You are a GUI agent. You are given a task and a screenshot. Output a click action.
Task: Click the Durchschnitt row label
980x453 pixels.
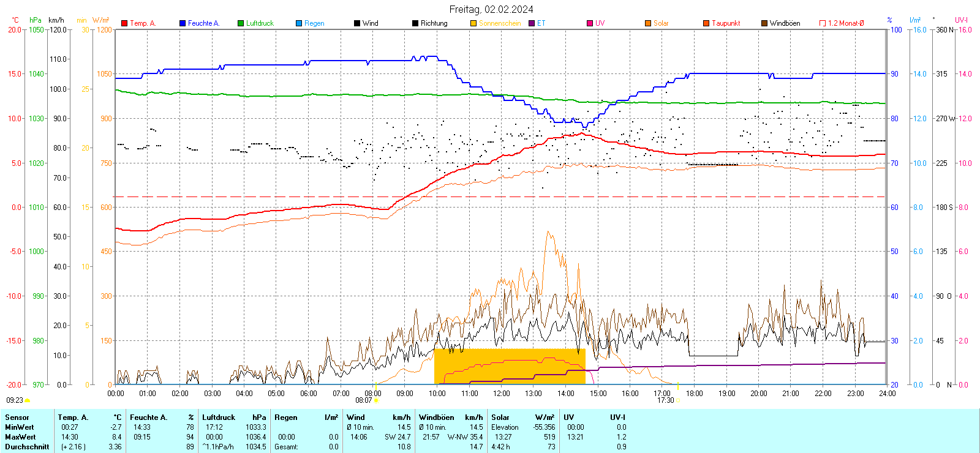point(26,447)
